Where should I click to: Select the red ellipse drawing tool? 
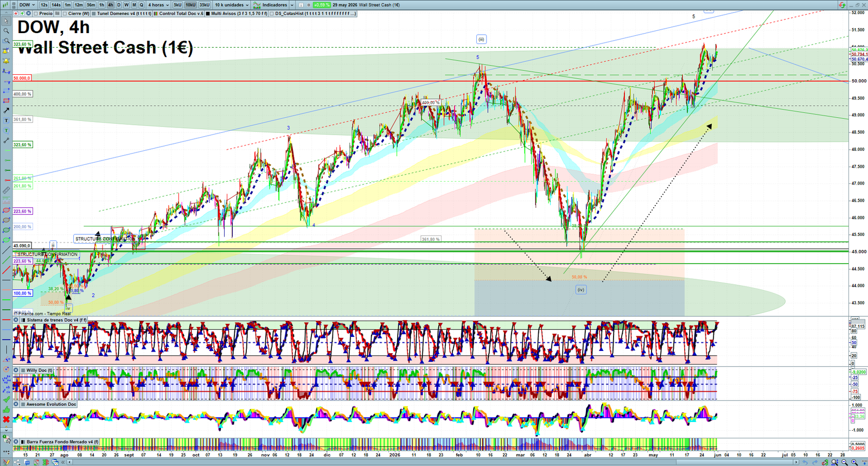click(x=7, y=210)
